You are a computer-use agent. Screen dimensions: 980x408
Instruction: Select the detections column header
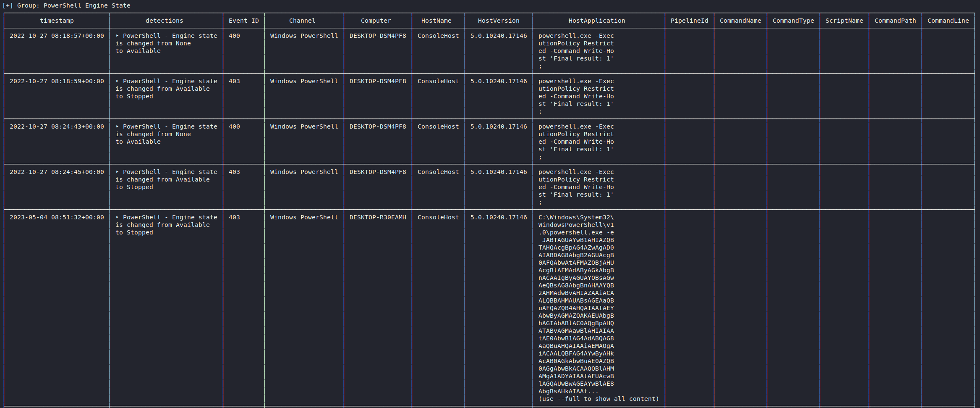164,21
